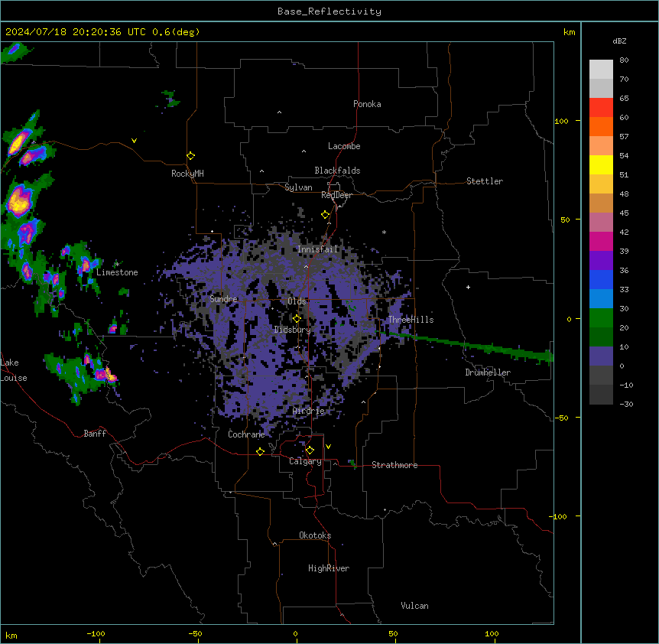The width and height of the screenshot is (659, 644).
Task: Click the Vulcan town label
Action: pos(415,606)
